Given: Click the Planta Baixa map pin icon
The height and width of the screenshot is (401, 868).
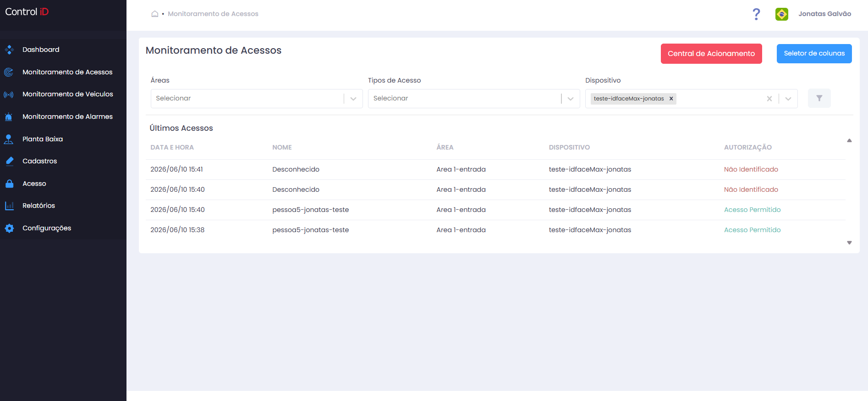Looking at the screenshot, I should tap(9, 139).
